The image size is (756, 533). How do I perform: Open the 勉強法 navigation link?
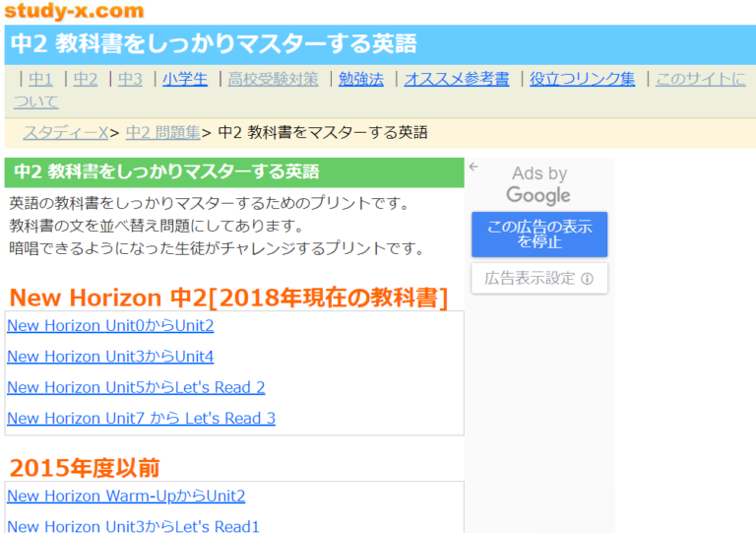click(361, 79)
